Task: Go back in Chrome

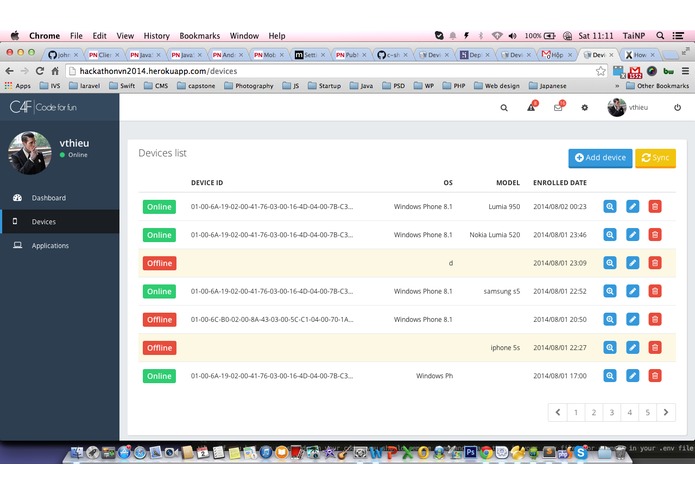Action: point(9,71)
